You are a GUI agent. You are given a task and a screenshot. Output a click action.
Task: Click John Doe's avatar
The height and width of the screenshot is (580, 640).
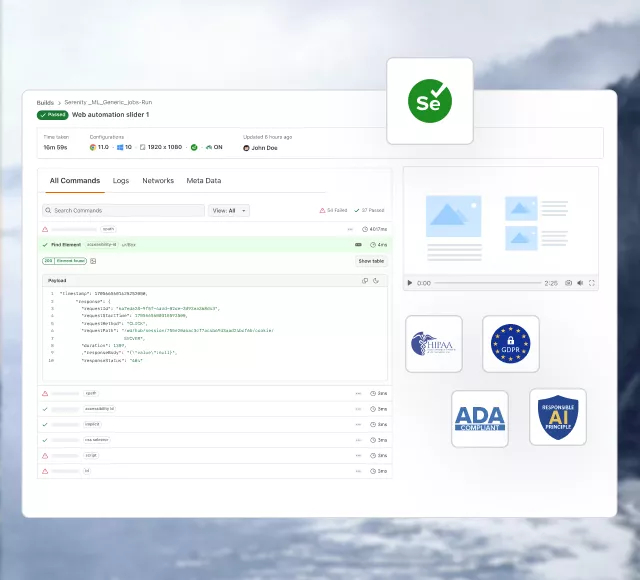pos(246,148)
